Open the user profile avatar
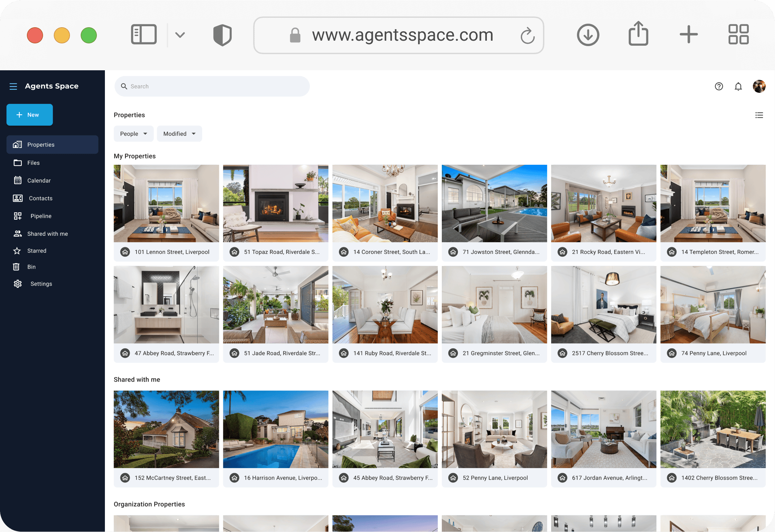 click(759, 86)
